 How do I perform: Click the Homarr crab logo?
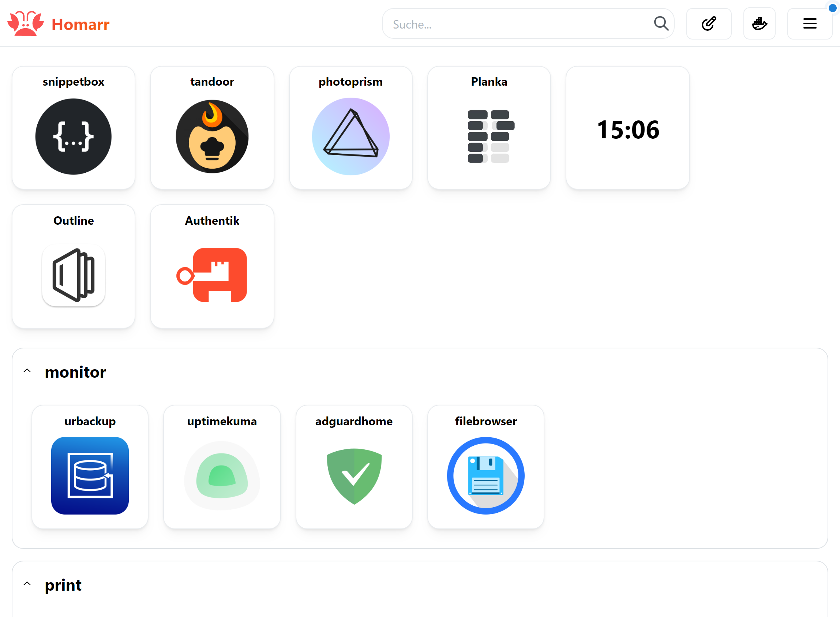click(25, 23)
